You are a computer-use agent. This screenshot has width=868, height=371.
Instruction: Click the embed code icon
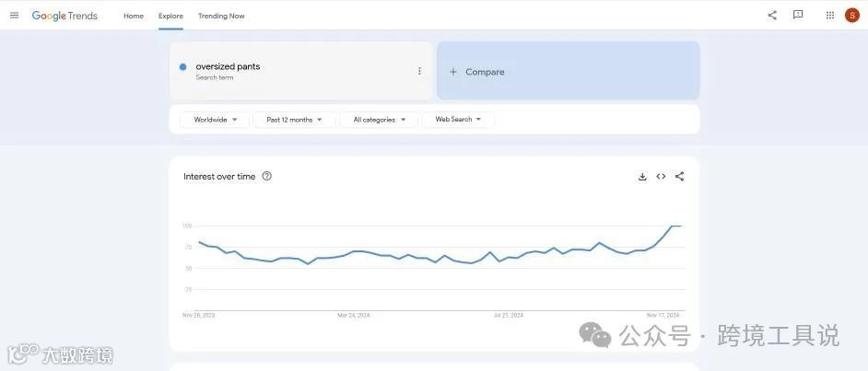click(661, 177)
